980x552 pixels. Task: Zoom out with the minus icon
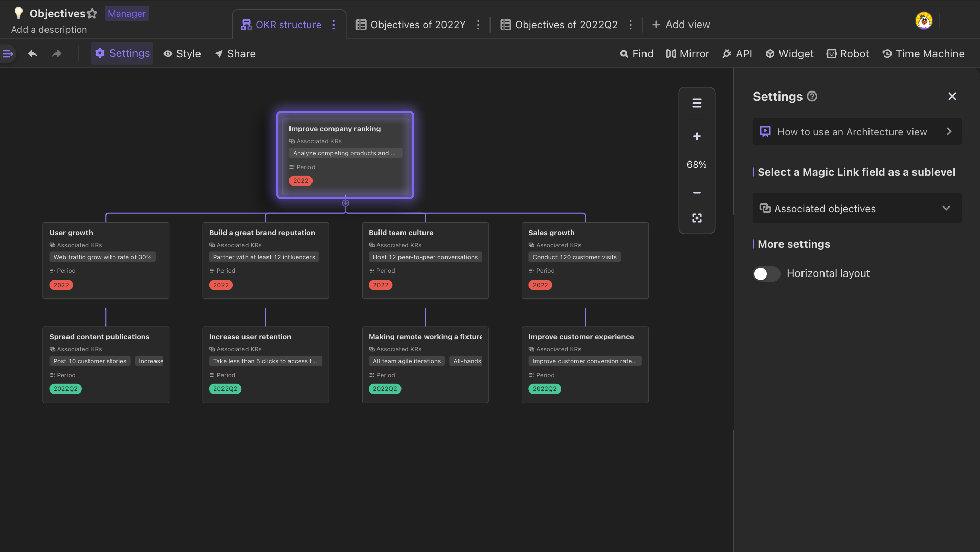point(697,193)
